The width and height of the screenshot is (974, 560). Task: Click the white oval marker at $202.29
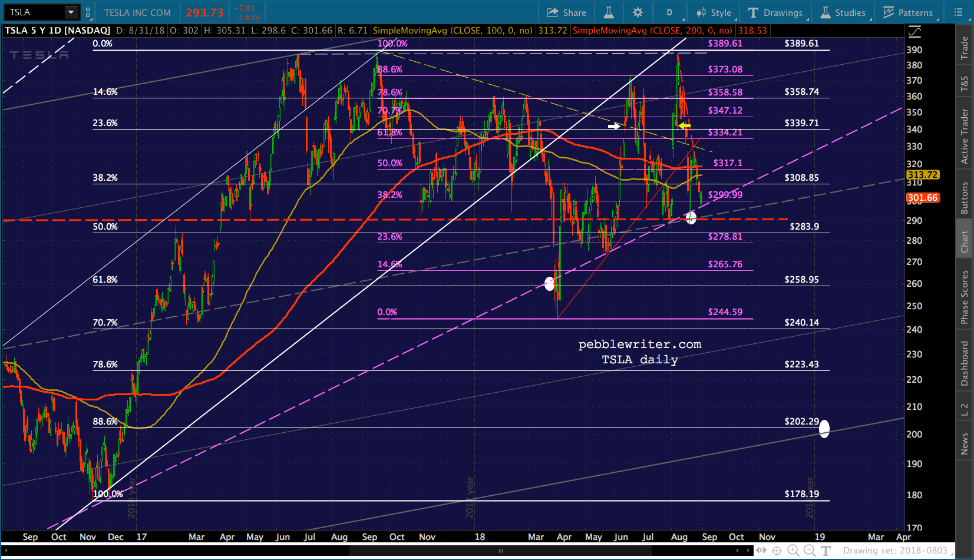point(824,429)
